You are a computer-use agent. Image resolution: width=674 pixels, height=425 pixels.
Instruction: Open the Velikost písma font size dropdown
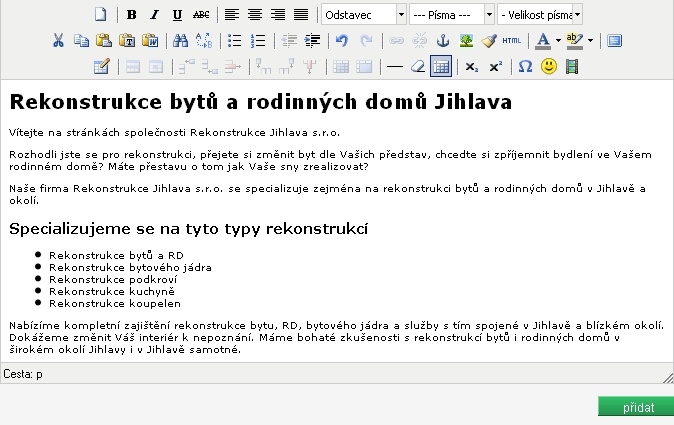(540, 15)
